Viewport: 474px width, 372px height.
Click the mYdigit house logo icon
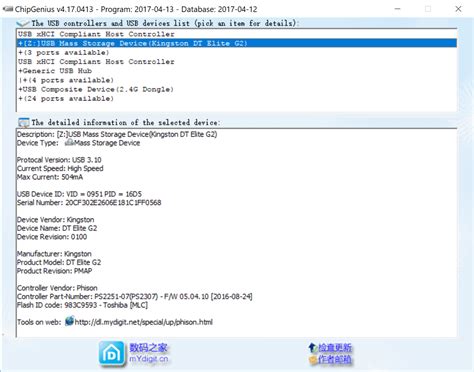(x=112, y=354)
